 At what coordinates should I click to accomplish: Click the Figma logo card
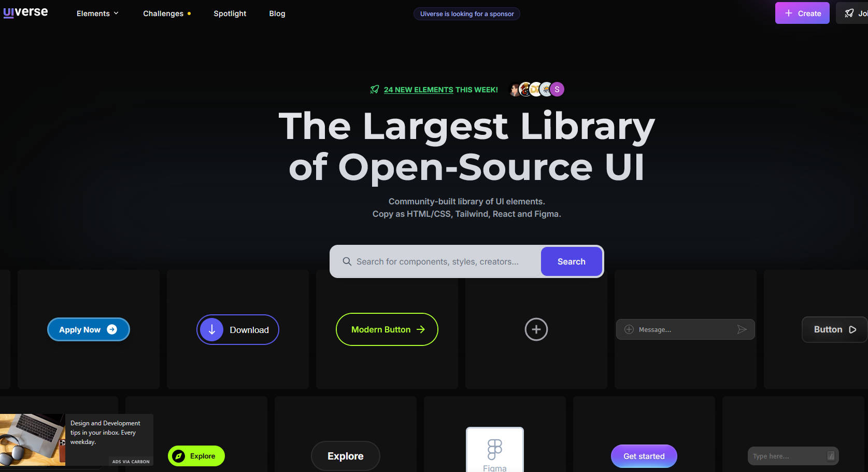[x=494, y=450]
